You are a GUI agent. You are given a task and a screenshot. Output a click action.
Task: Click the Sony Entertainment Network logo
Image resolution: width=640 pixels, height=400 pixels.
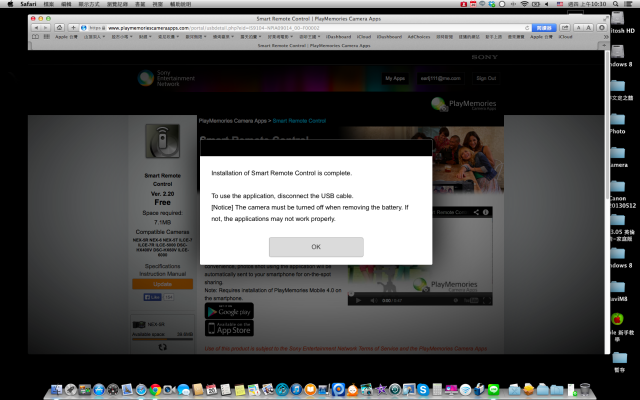click(166, 78)
